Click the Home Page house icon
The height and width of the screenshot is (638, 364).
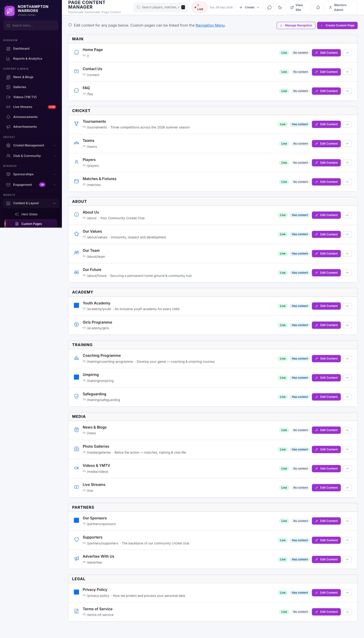76,52
